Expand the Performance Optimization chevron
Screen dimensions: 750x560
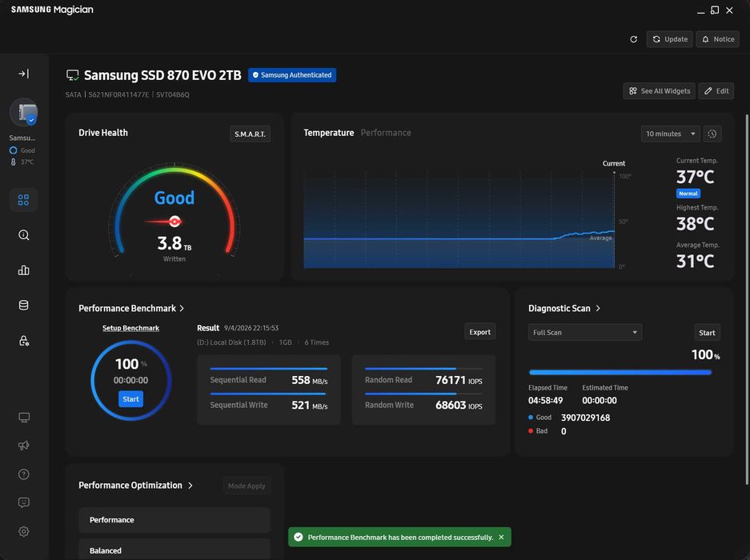click(191, 486)
